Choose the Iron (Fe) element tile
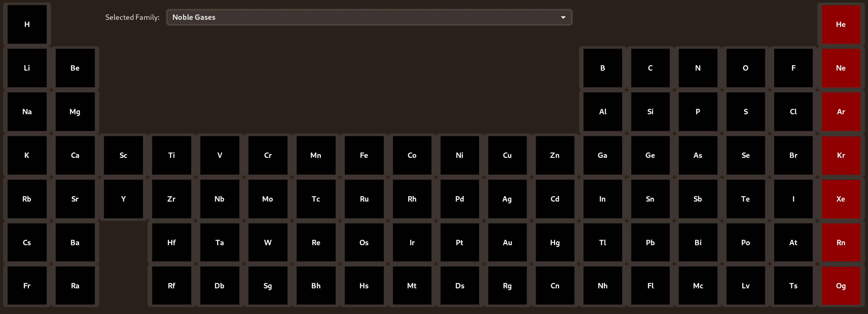 point(364,155)
